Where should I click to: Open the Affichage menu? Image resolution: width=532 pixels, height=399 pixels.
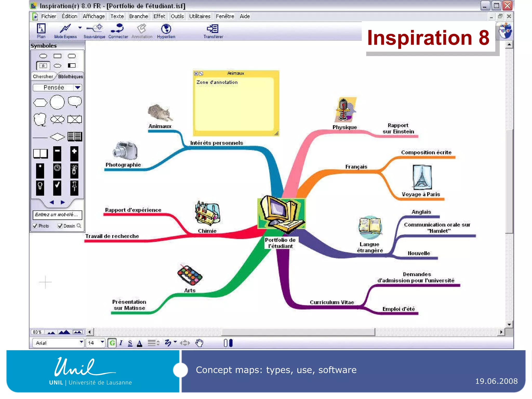coord(94,16)
